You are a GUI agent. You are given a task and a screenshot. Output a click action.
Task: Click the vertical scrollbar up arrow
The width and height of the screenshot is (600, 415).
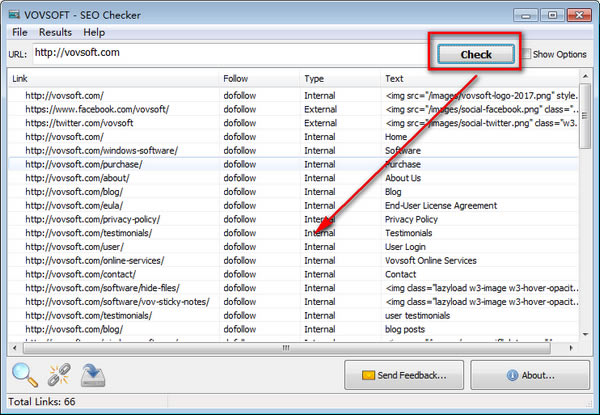pyautogui.click(x=585, y=76)
